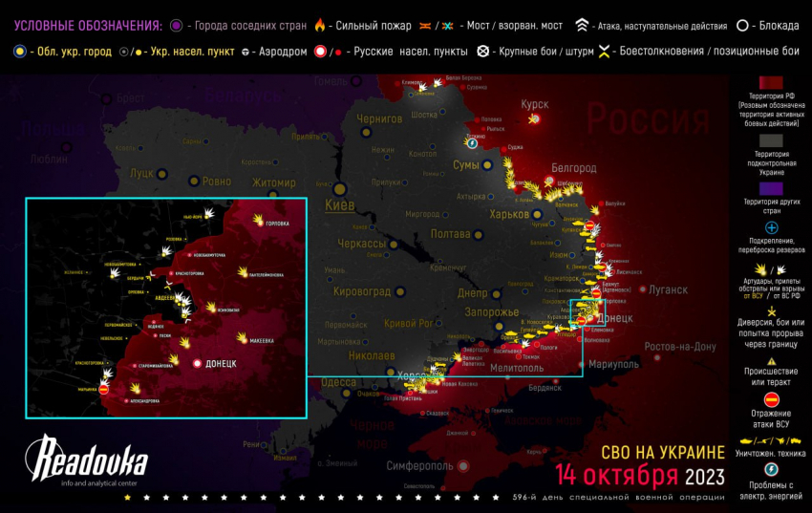Click the reinforcement plus icon in side legend
The height and width of the screenshot is (513, 812).
click(x=772, y=228)
